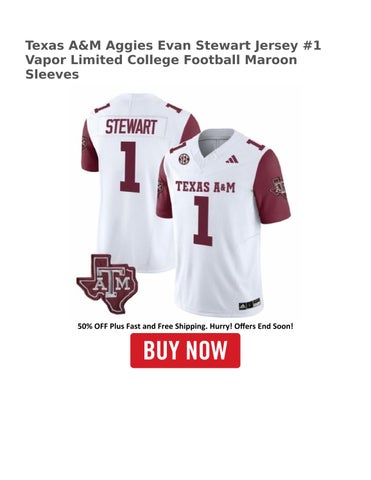Image resolution: width=371 pixels, height=480 pixels.
Task: Click the Adidas logo on jersey chest
Action: click(232, 159)
